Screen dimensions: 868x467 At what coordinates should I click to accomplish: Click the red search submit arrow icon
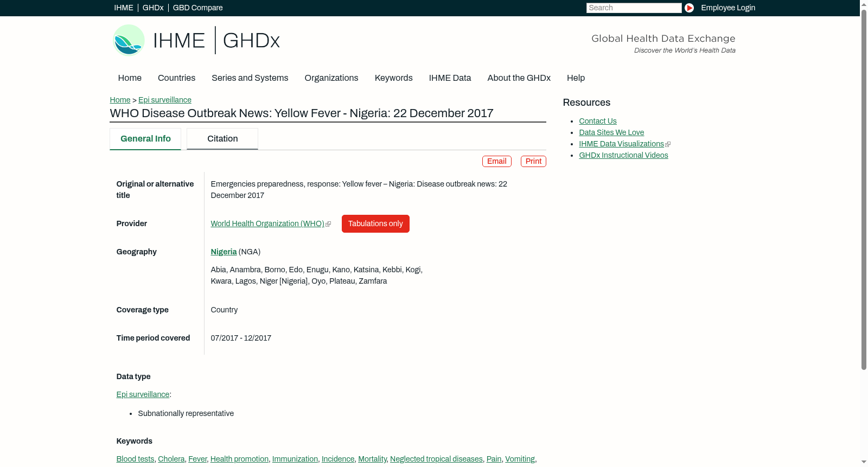[689, 8]
